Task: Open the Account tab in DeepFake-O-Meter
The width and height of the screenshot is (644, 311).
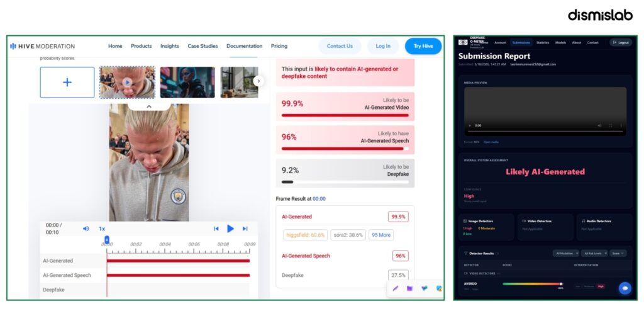Action: pyautogui.click(x=500, y=42)
